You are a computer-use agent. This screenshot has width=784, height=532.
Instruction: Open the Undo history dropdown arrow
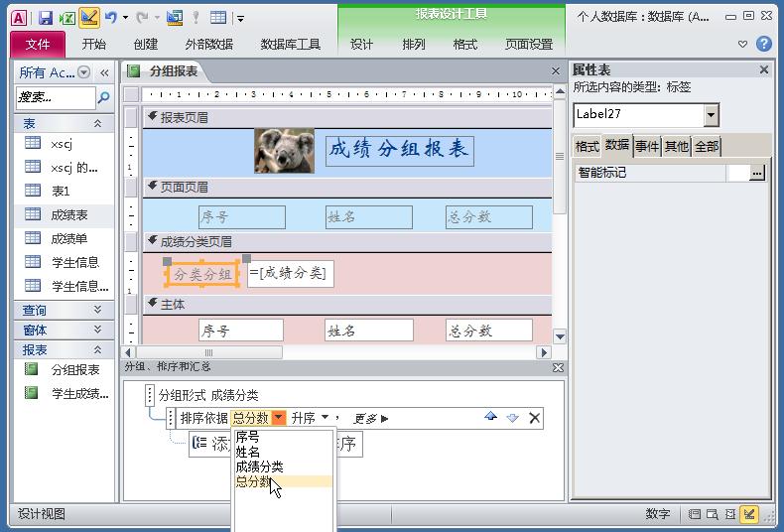(x=125, y=18)
